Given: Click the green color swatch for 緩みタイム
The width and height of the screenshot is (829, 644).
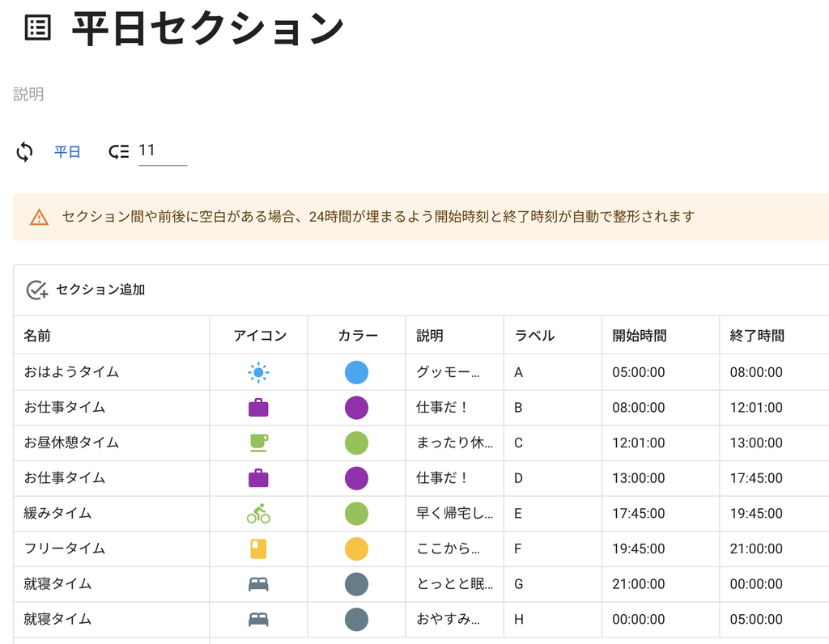Looking at the screenshot, I should point(357,514).
